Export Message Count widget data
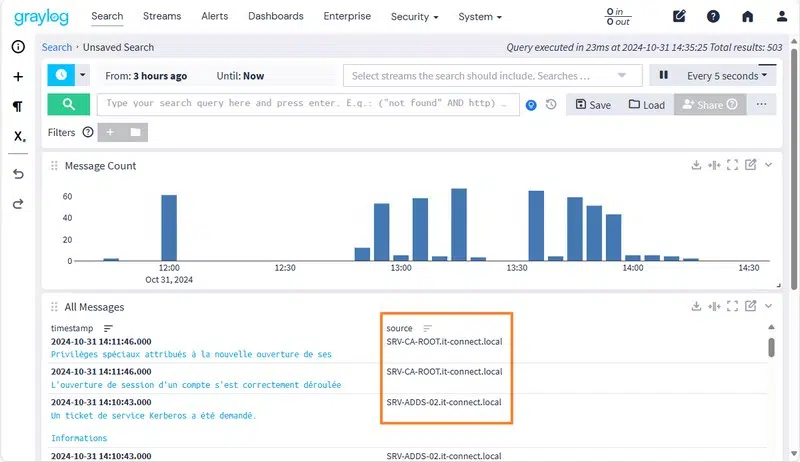The image size is (800, 462). (x=697, y=166)
